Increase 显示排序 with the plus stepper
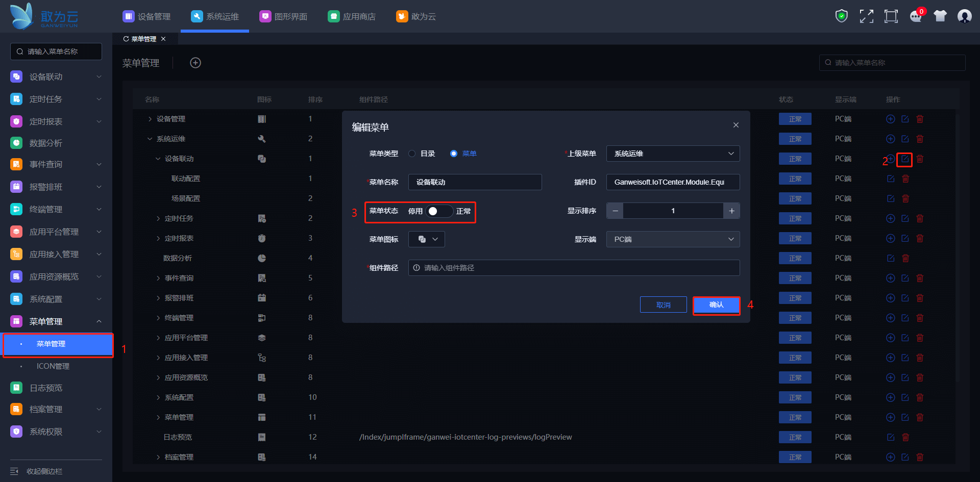Viewport: 980px width, 482px height. coord(731,211)
